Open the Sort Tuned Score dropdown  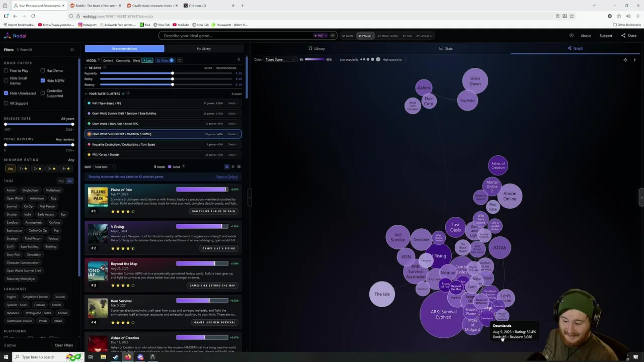pos(104,166)
